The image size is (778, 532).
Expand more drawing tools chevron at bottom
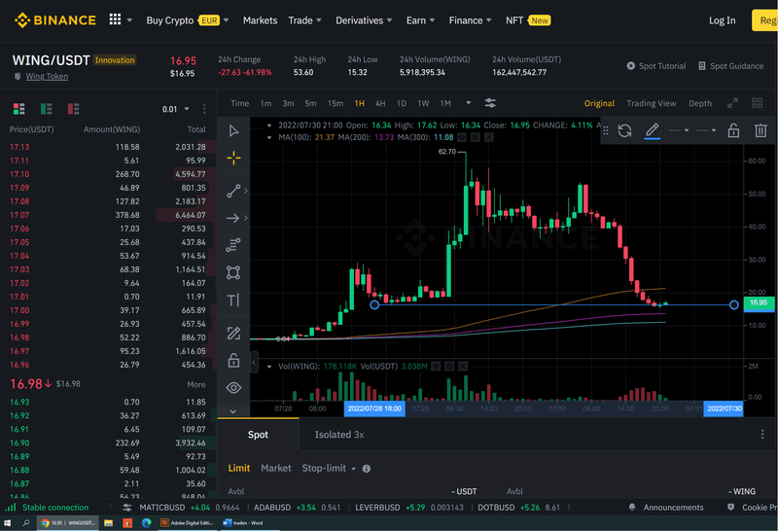pos(233,410)
